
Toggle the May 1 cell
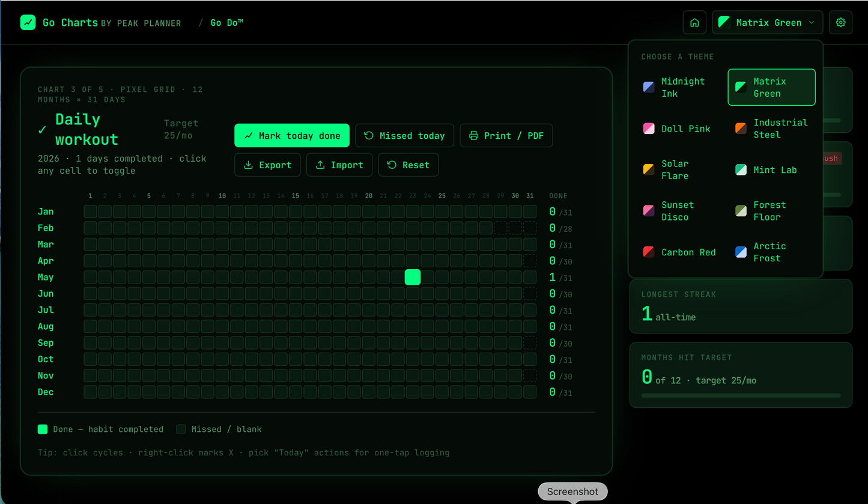(90, 277)
